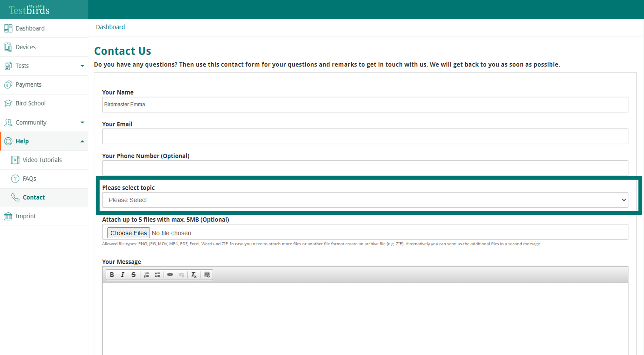
Task: Follow the Dashboard breadcrumb link
Action: [110, 27]
